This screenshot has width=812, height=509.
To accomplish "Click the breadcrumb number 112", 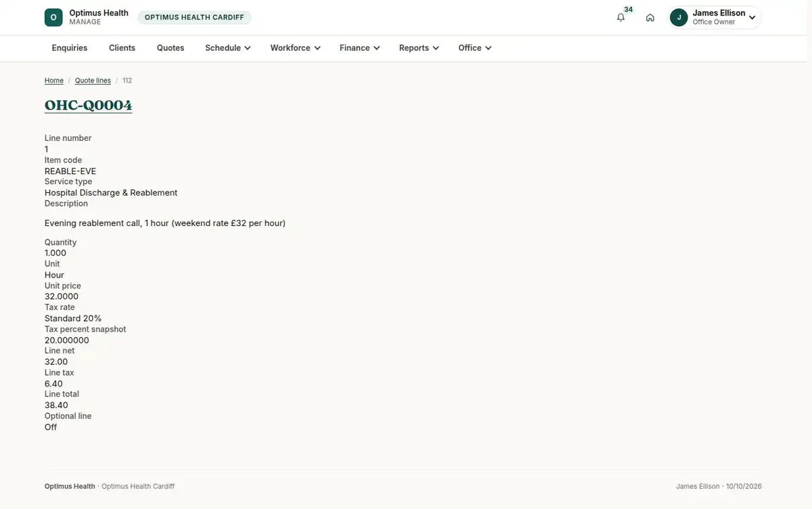I will click(127, 81).
